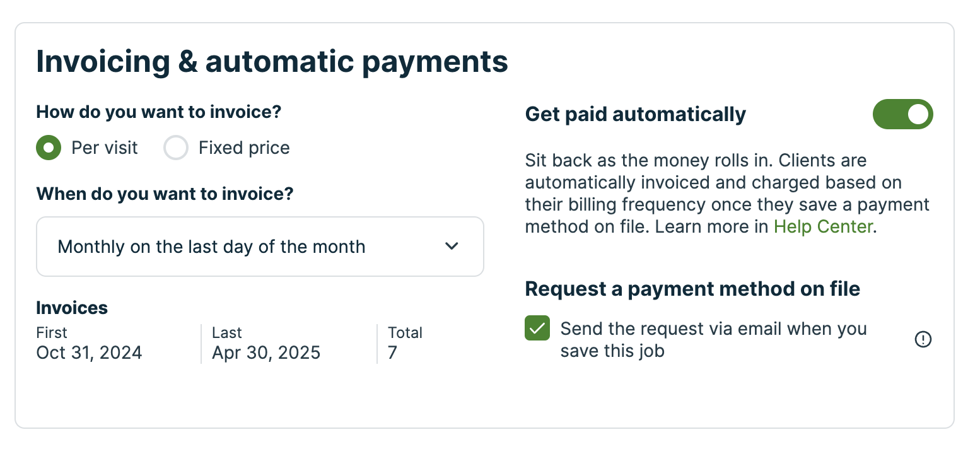Select the Per visit radio button
980x454 pixels.
(49, 148)
